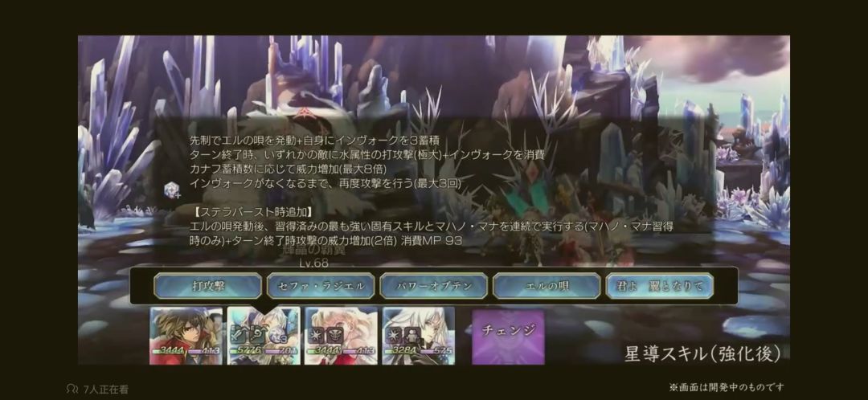868x400 pixels.
Task: Tap the crystal dice icon beside skill description
Action: pyautogui.click(x=171, y=190)
